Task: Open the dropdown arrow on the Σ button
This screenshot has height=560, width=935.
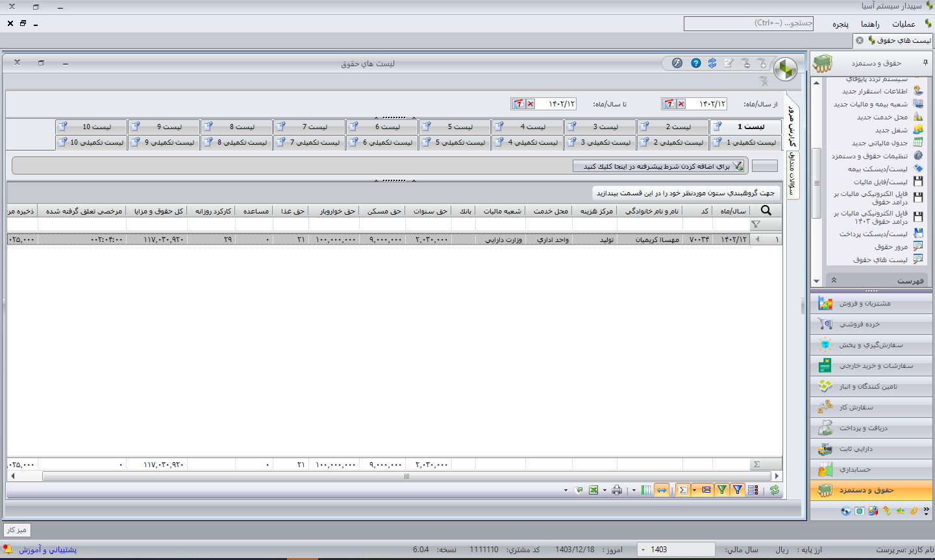Action: (x=694, y=490)
